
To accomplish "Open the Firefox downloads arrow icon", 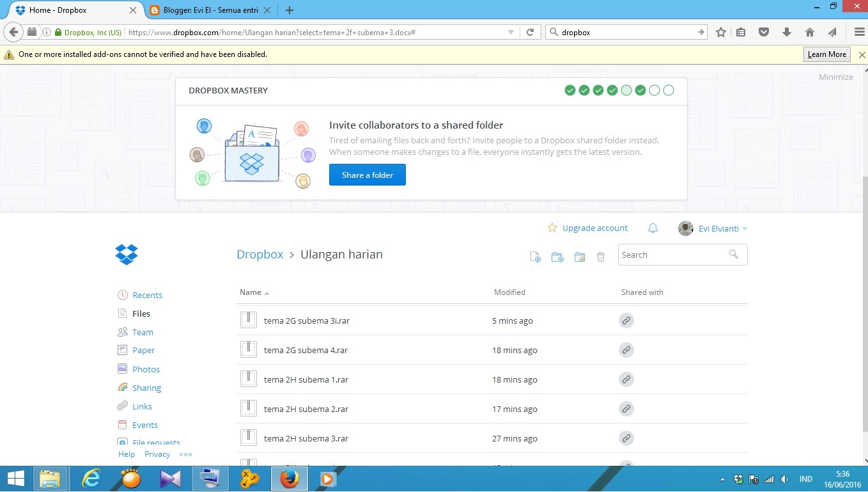I will click(787, 32).
